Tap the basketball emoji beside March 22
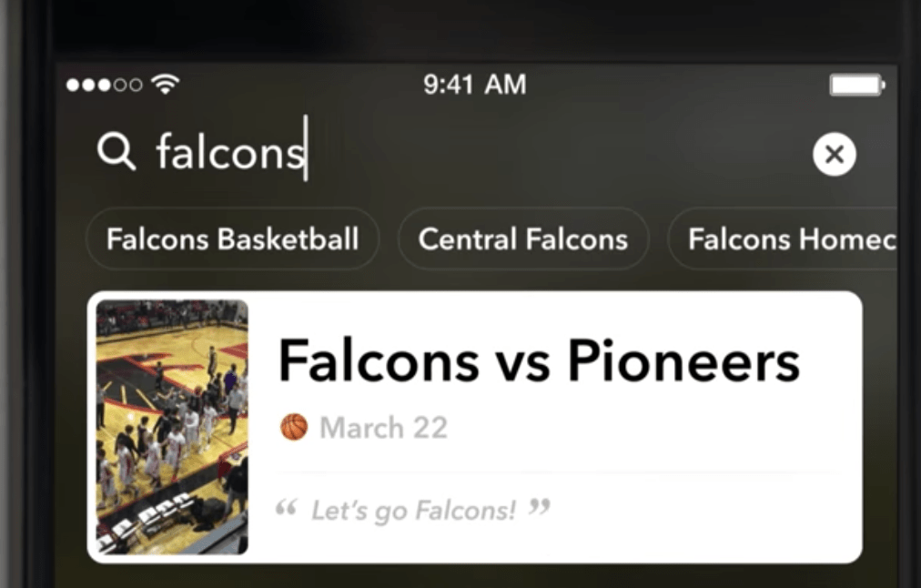921x588 pixels. (294, 427)
